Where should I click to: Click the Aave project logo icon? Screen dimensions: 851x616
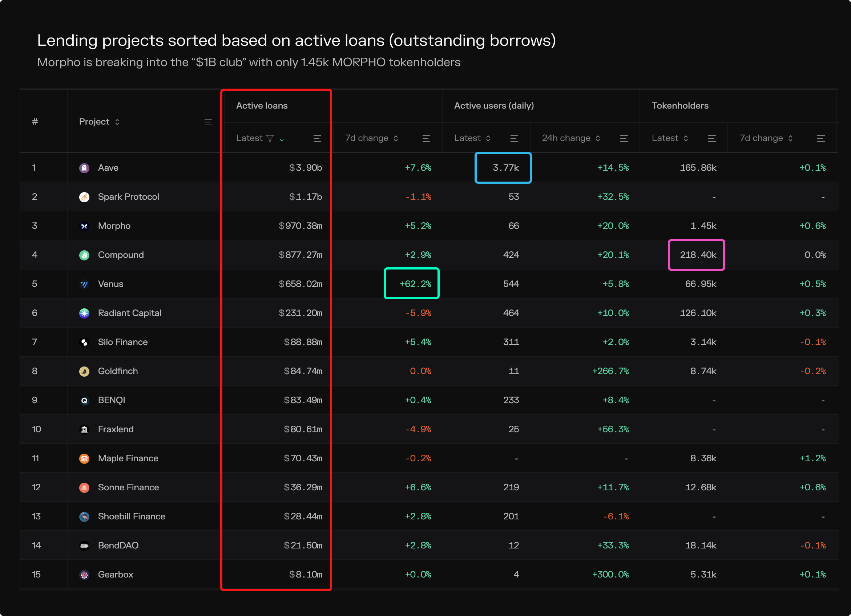tap(84, 168)
